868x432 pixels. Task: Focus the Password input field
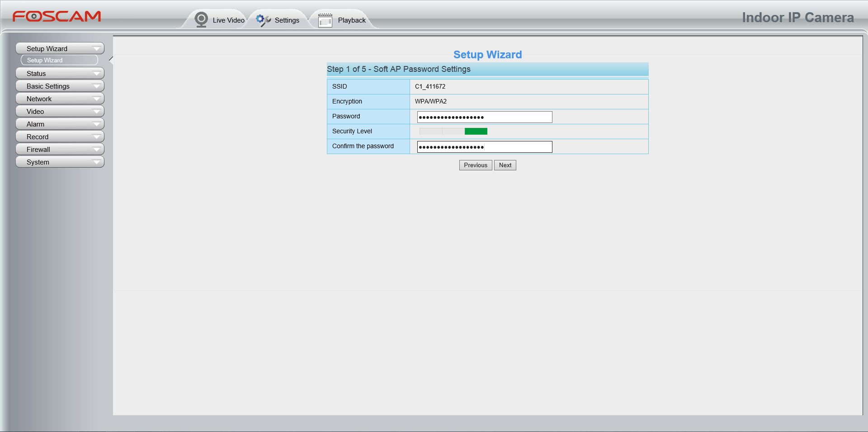coord(485,117)
